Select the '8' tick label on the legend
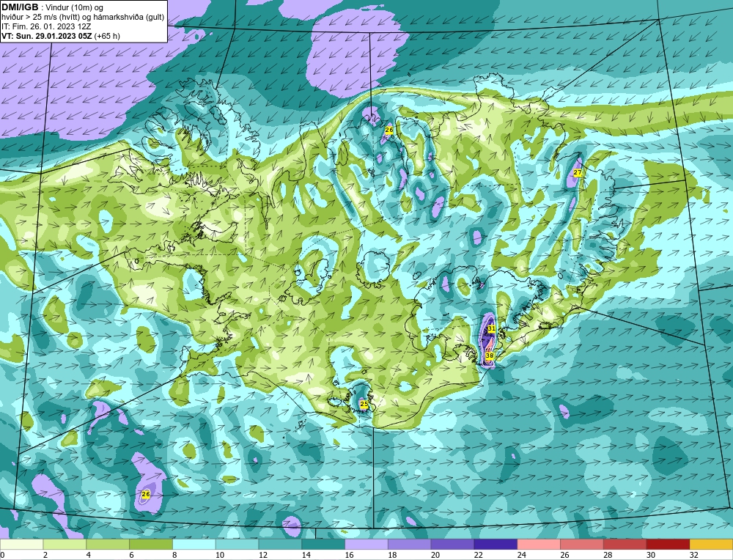Viewport: 733px width, 560px height. click(x=175, y=555)
